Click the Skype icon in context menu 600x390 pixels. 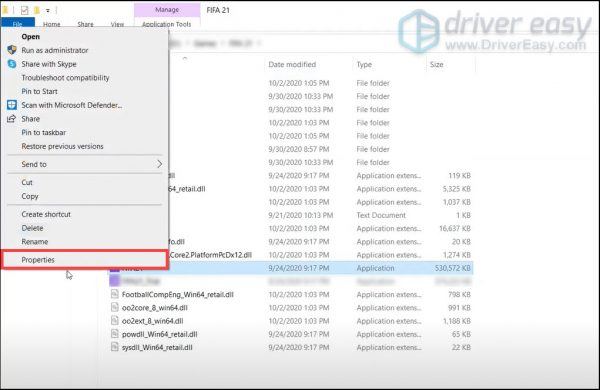pyautogui.click(x=12, y=64)
